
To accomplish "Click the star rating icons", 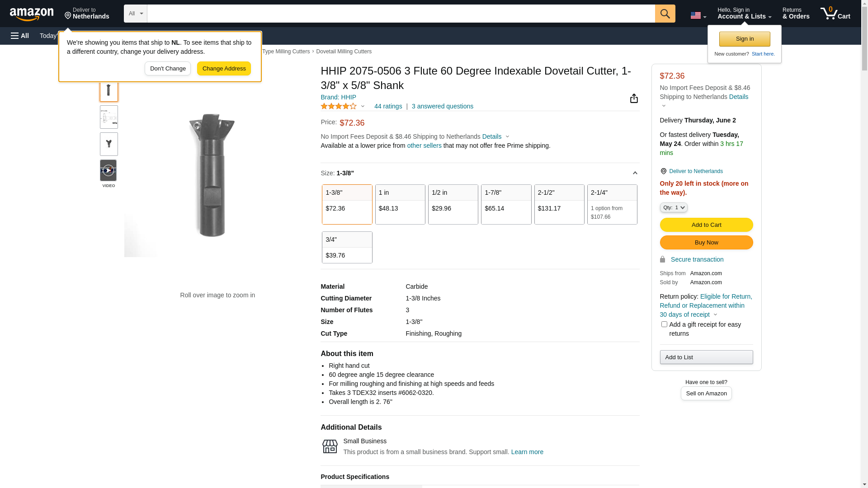I will point(339,106).
